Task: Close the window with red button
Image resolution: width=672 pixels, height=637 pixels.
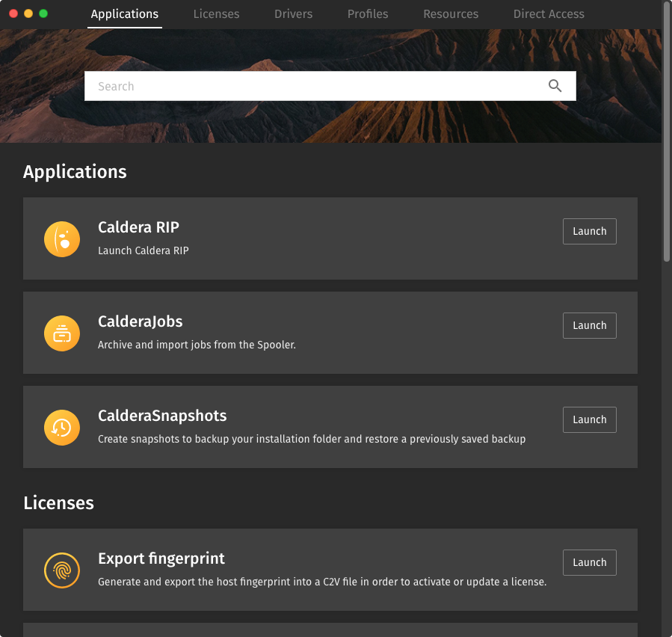Action: [13, 13]
